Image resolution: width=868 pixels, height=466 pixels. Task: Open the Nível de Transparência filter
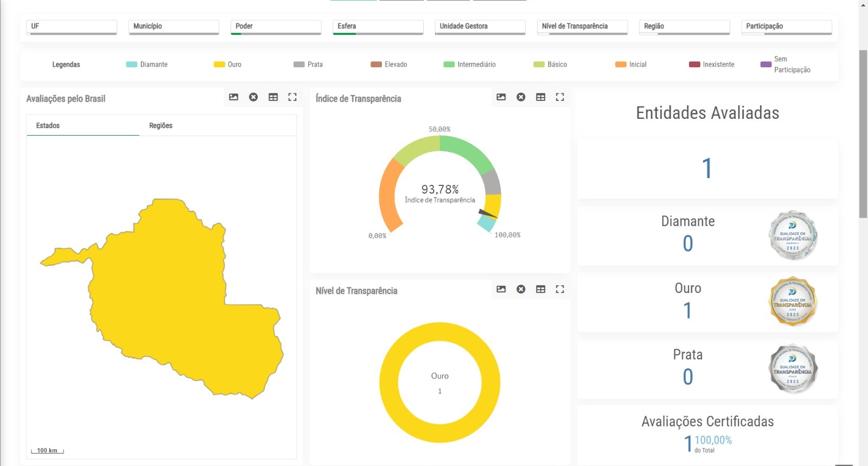tap(582, 27)
